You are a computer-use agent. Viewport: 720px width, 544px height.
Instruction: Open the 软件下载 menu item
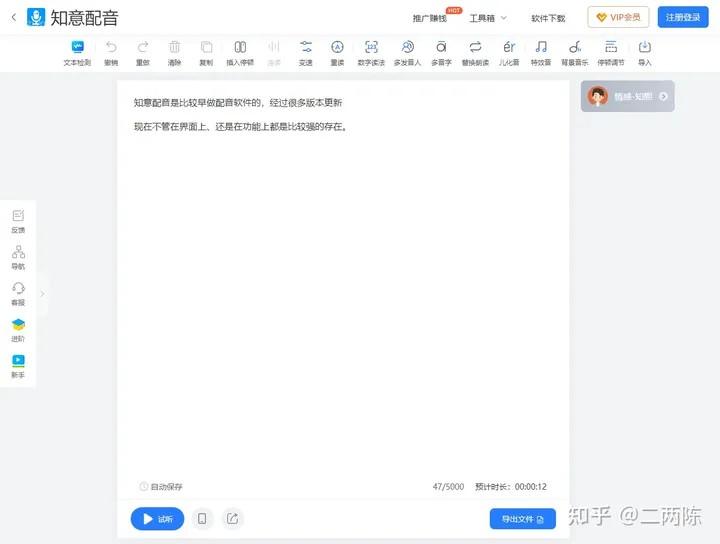pyautogui.click(x=548, y=18)
